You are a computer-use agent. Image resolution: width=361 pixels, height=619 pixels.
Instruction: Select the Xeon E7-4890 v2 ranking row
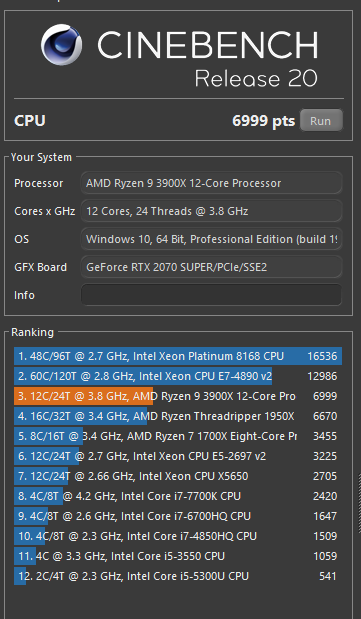[x=178, y=376]
